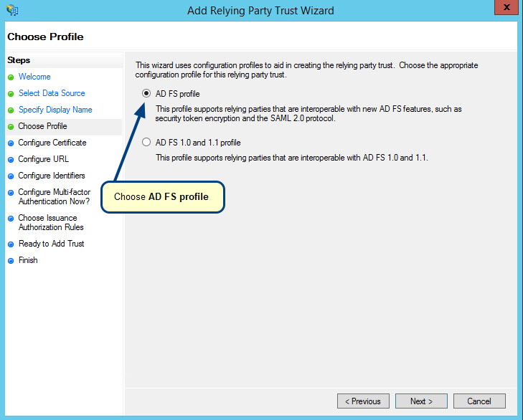
Task: Click the blue bullet beside Configure Multi-factor
Action: click(11, 192)
